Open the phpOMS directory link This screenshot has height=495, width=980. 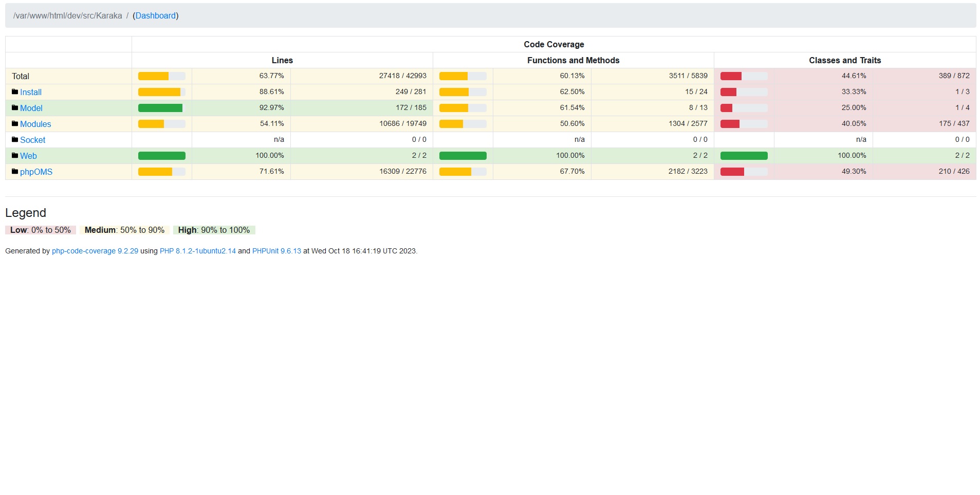(x=36, y=172)
